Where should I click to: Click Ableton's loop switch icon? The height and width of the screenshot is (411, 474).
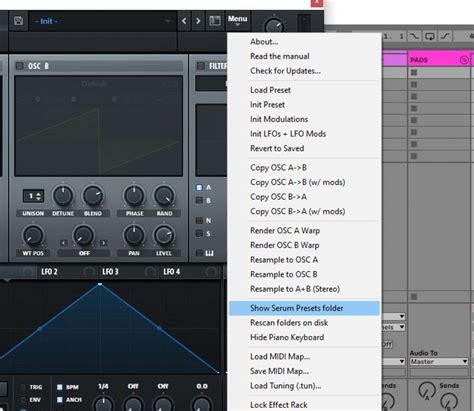click(x=430, y=36)
